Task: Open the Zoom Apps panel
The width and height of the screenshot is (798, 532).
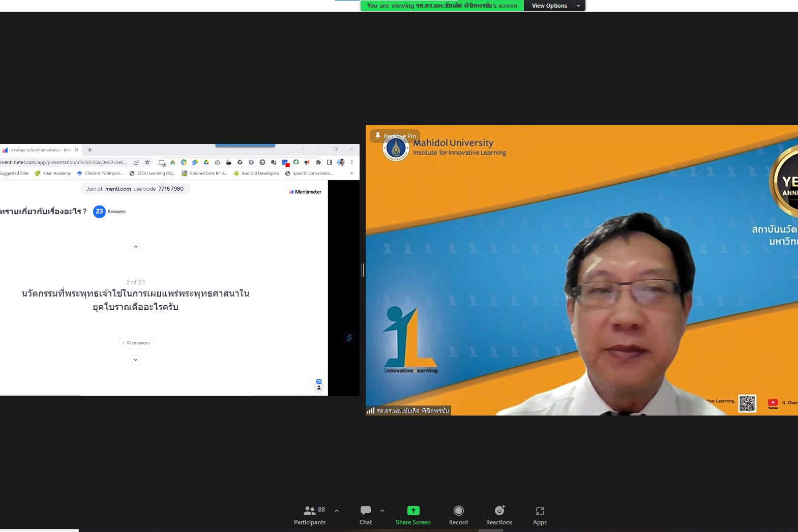Action: (x=540, y=515)
